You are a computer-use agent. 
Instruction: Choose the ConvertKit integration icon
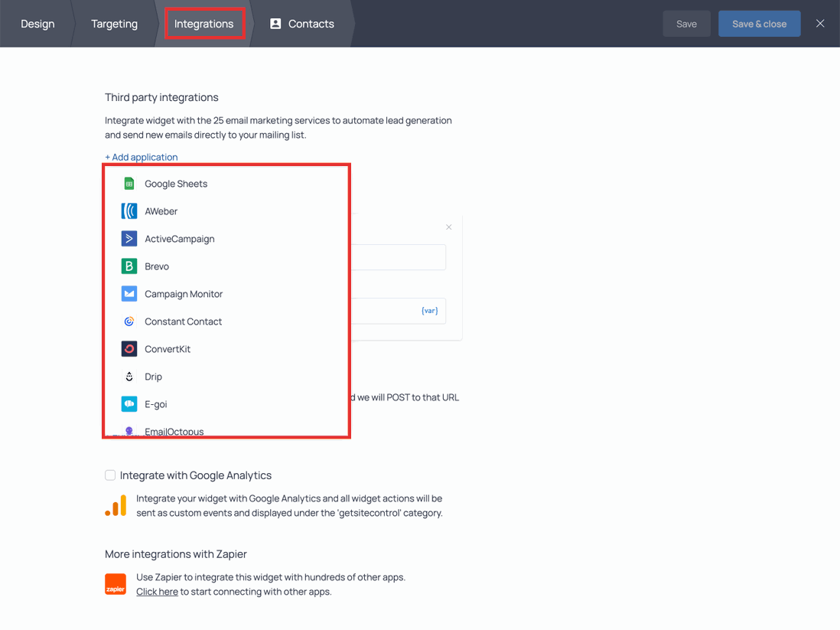click(128, 348)
